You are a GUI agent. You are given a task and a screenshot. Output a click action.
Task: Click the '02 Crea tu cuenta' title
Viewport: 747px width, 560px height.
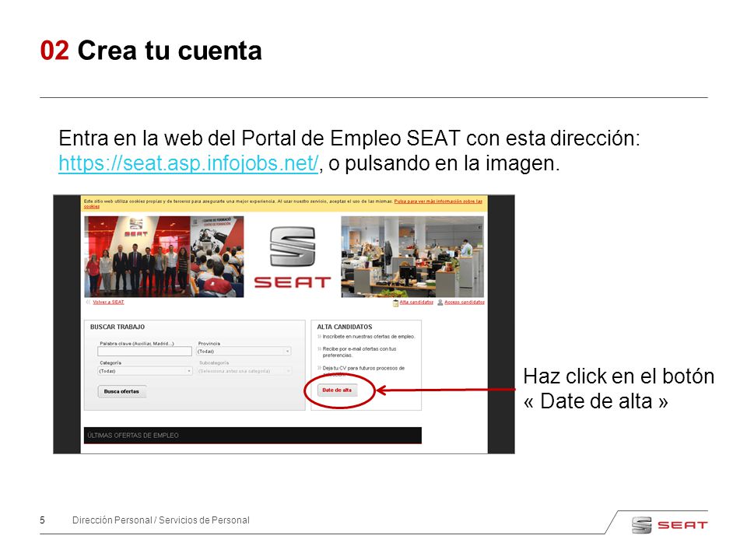(x=151, y=51)
